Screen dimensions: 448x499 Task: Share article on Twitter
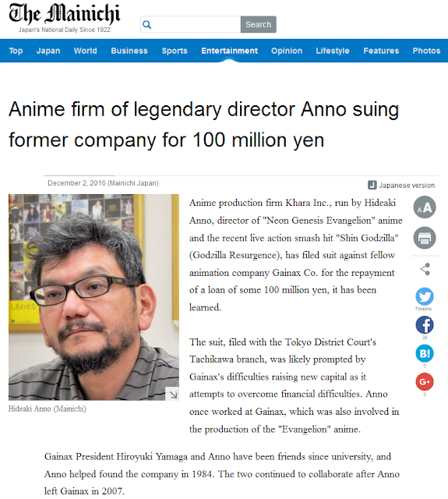point(425,296)
